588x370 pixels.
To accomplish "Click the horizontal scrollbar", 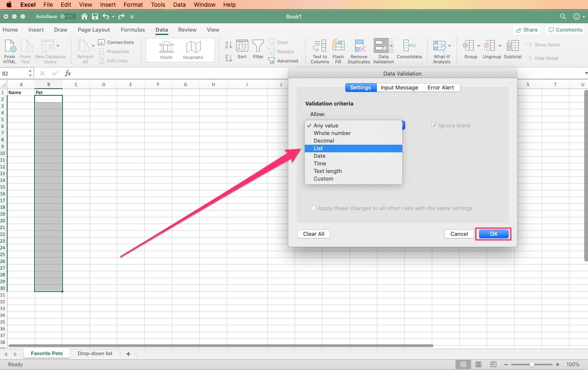I will 221,346.
